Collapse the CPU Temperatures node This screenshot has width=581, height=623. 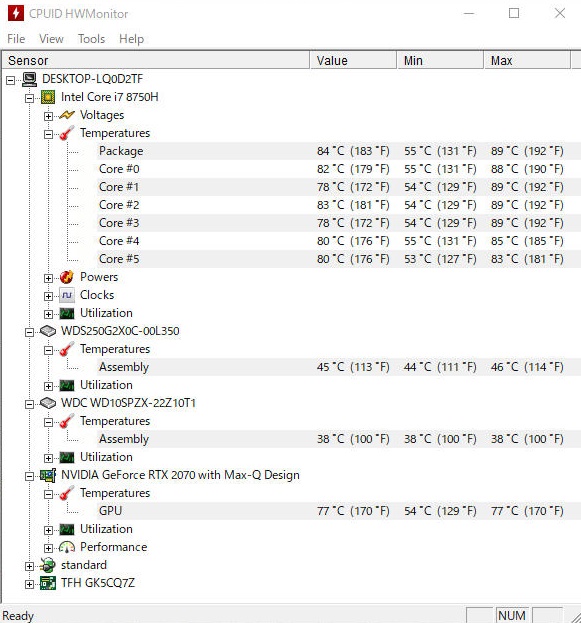click(x=48, y=134)
